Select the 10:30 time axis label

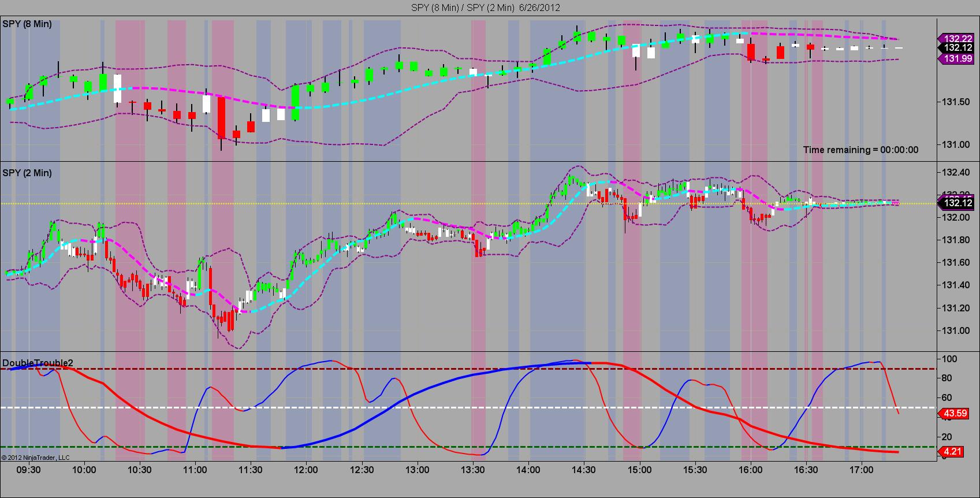click(140, 470)
